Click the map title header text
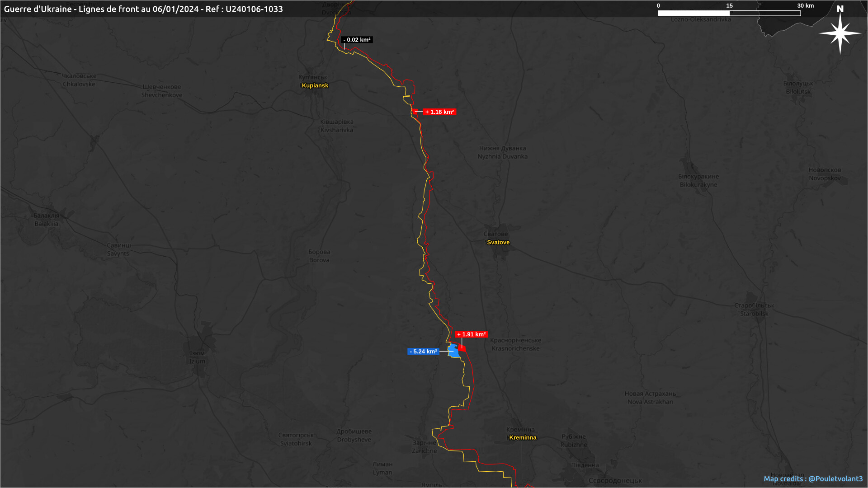The image size is (868, 488). (143, 9)
